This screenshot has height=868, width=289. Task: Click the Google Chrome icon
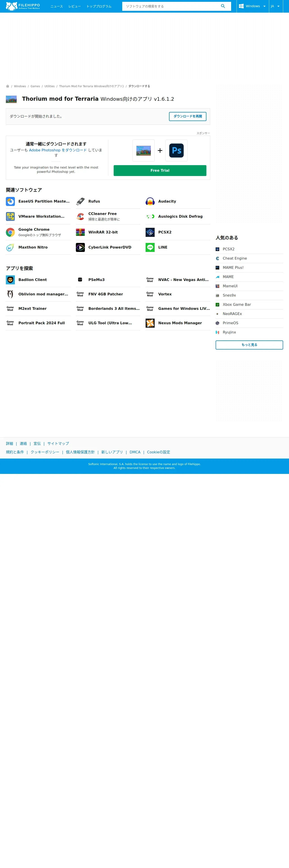coord(10,232)
